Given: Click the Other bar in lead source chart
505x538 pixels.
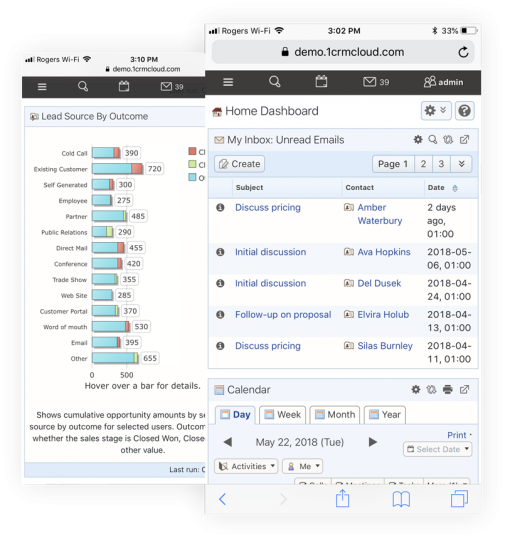Looking at the screenshot, I should point(115,358).
